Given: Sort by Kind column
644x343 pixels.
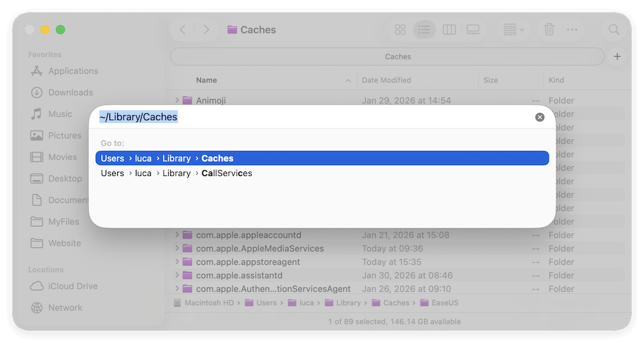Looking at the screenshot, I should pos(556,80).
